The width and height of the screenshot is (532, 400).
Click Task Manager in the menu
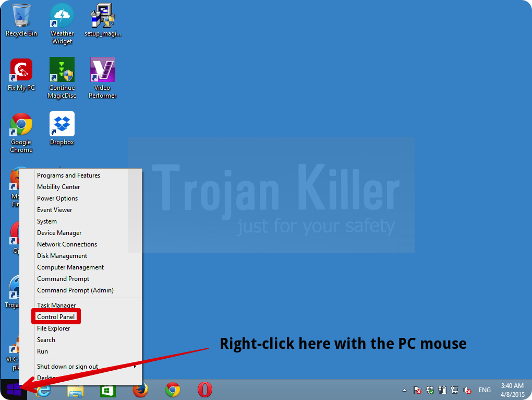point(56,305)
